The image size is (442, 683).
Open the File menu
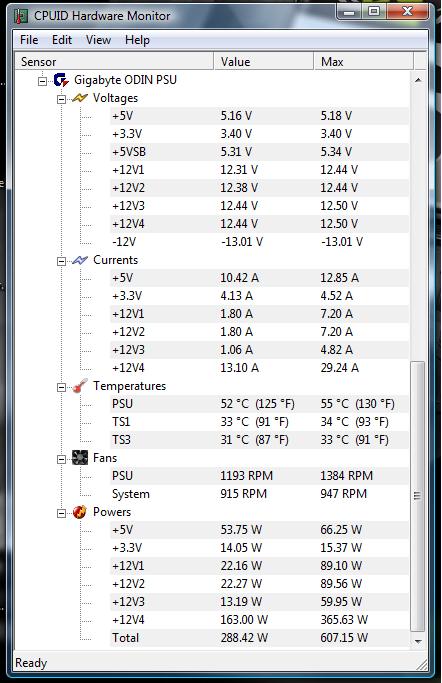pyautogui.click(x=29, y=40)
